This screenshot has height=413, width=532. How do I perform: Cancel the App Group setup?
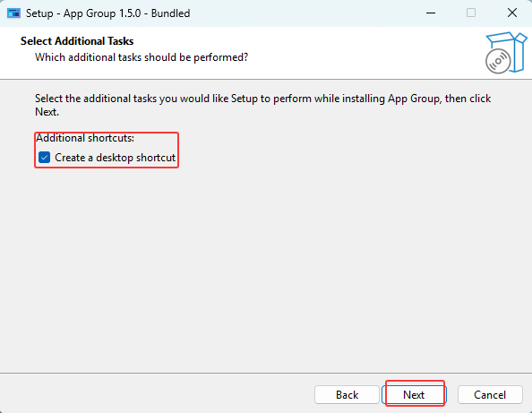coord(490,395)
